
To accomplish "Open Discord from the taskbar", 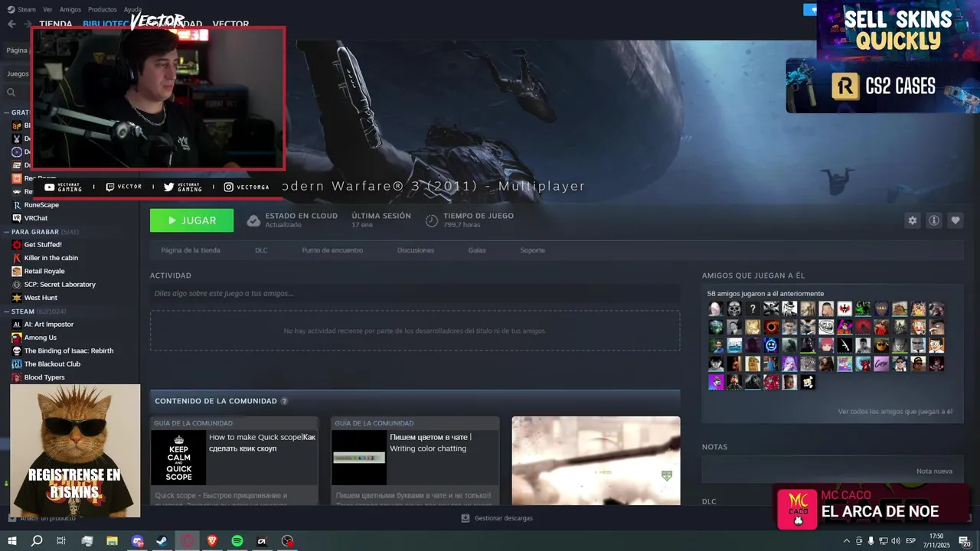I will tap(137, 541).
